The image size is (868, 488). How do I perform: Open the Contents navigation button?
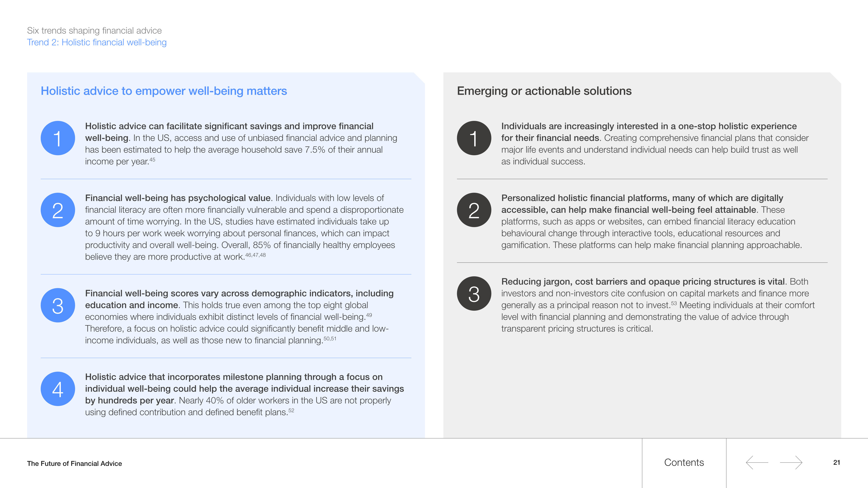[x=684, y=462]
